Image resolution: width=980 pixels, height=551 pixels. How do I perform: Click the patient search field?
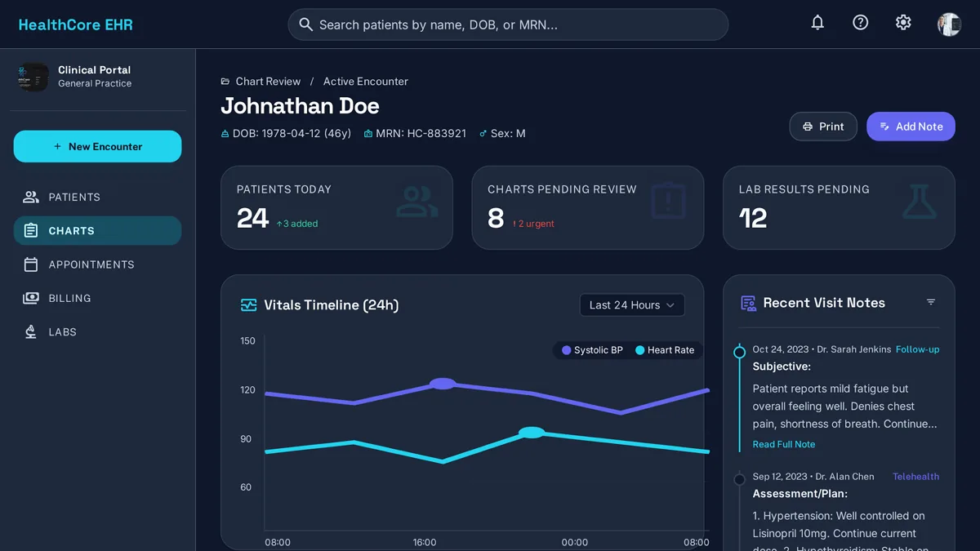[x=508, y=24]
